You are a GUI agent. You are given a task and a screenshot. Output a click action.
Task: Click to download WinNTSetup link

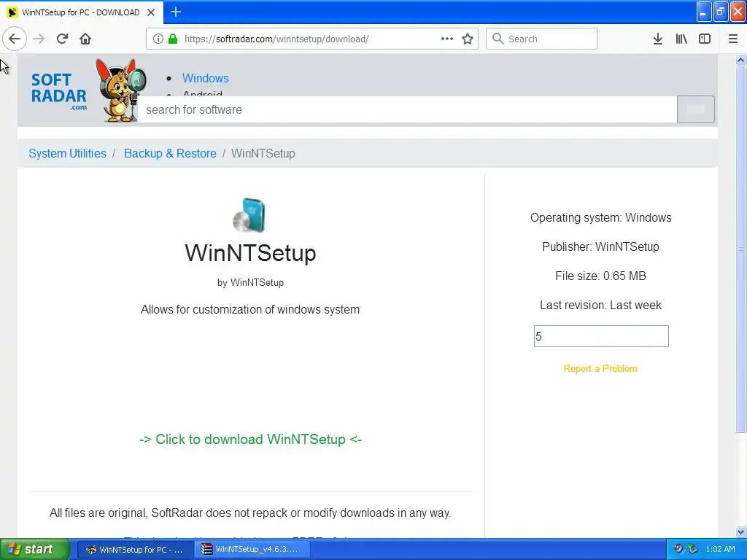(x=251, y=439)
